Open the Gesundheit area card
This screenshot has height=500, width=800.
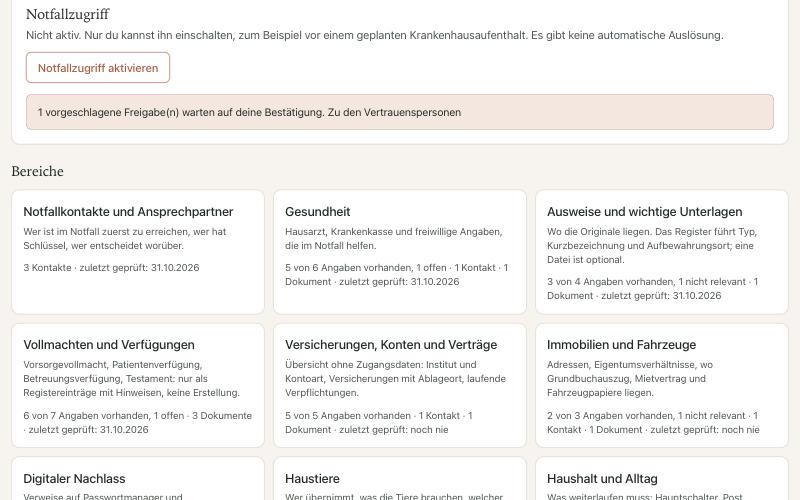[399, 252]
